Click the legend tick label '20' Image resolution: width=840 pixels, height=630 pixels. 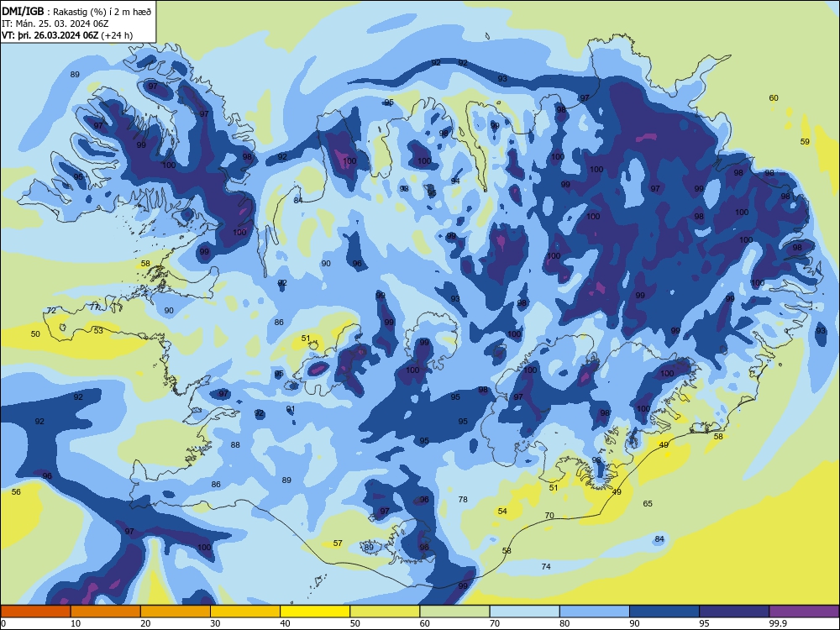pyautogui.click(x=145, y=623)
